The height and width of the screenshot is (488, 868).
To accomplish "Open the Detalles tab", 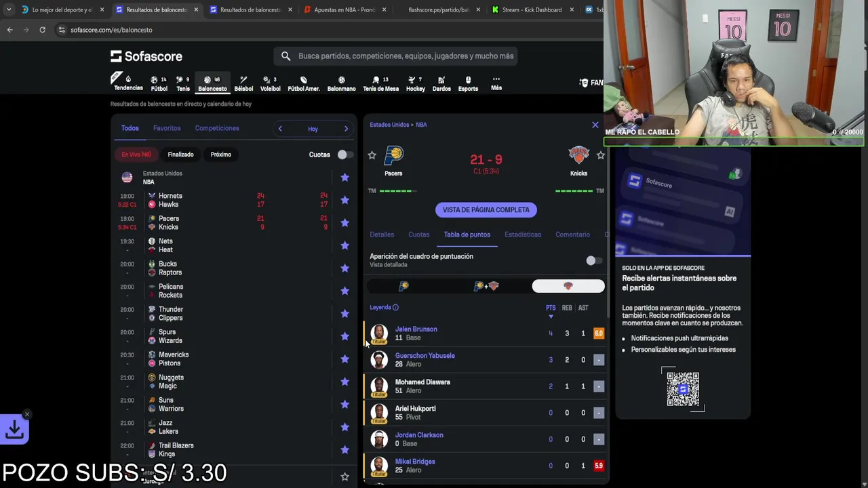I will [x=382, y=235].
